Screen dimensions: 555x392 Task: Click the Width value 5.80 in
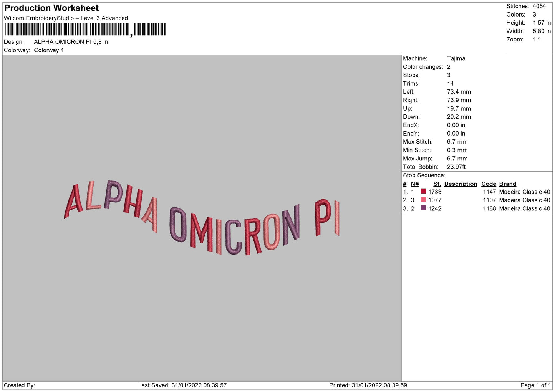542,31
